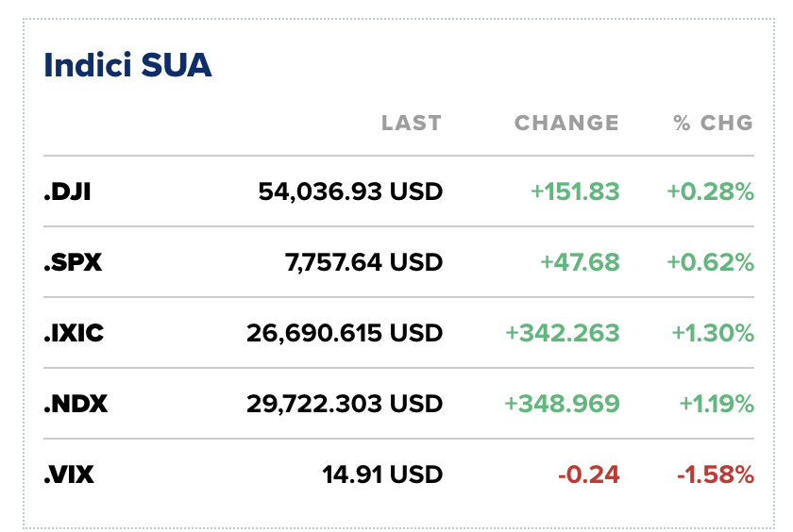Open the .NDX index ticker link
The height and width of the screenshot is (532, 793).
76,404
